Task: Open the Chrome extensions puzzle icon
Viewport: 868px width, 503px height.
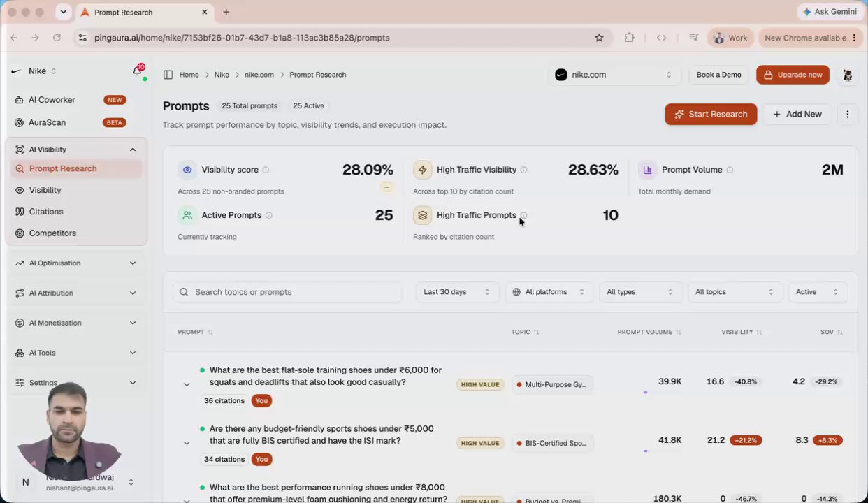Action: point(630,38)
